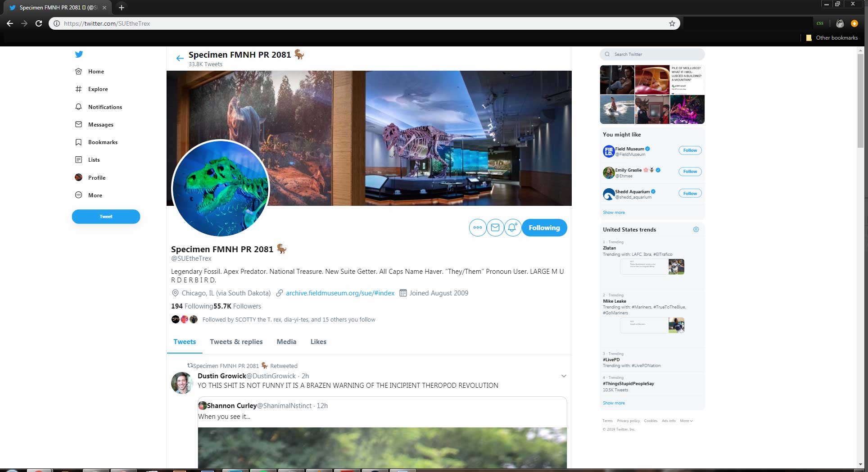868x472 pixels.
Task: Open a new browser tab
Action: (x=121, y=8)
